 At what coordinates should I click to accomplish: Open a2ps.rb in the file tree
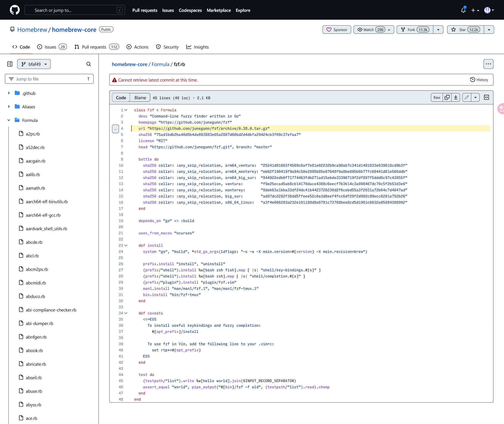pos(33,134)
